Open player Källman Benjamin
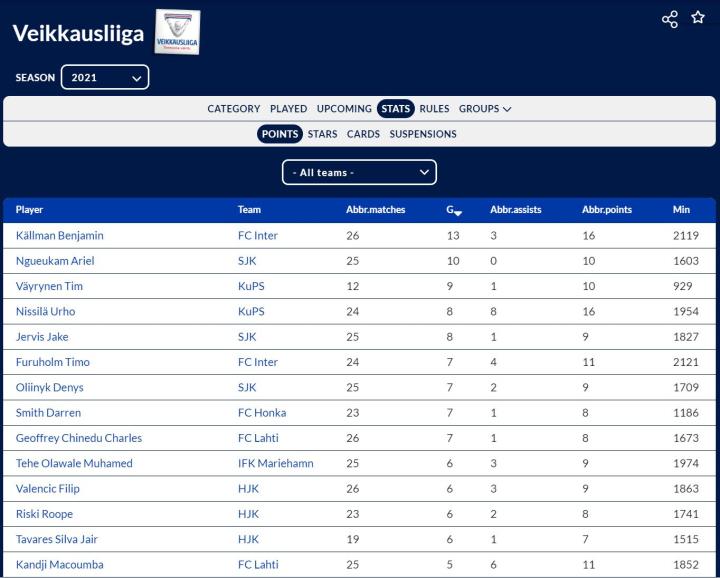Viewport: 720px width, 578px height. [x=60, y=236]
